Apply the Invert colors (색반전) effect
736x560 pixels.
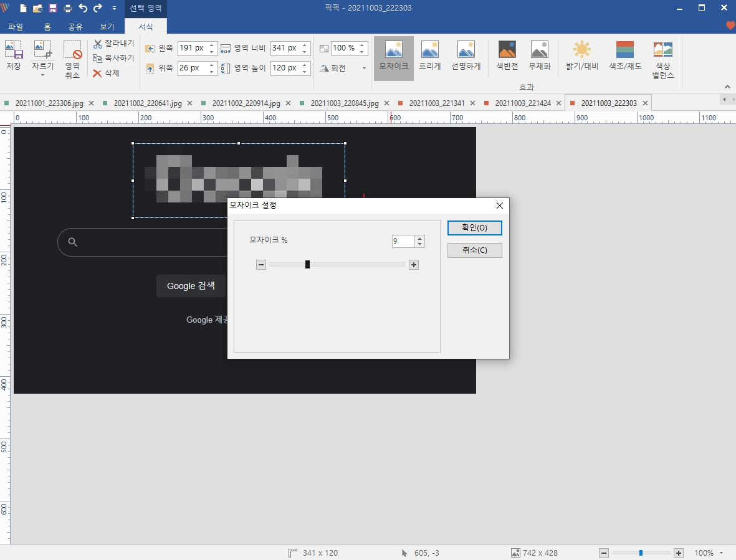[x=507, y=55]
